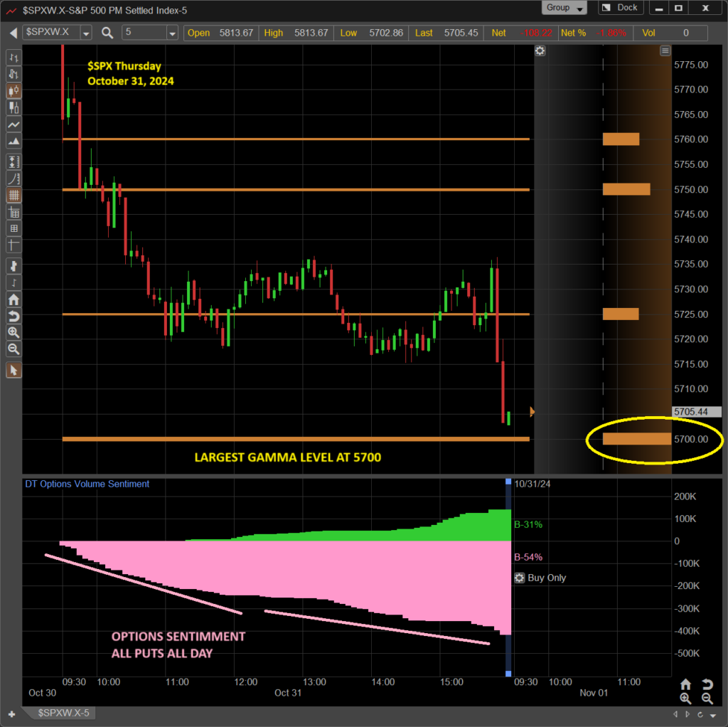Viewport: 728px width, 727px height.
Task: Expand the $SPXW.X symbol dropdown
Action: tap(86, 33)
